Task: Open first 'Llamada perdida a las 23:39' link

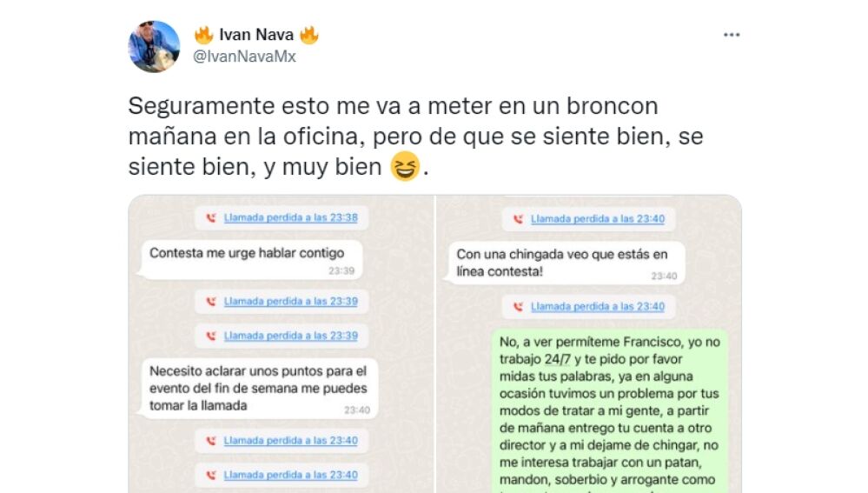Action: tap(290, 302)
